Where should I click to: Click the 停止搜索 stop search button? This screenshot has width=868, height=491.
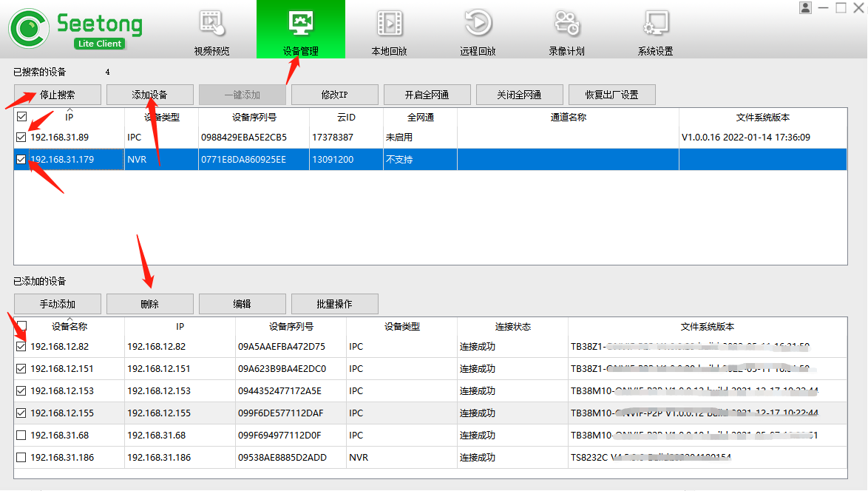58,95
